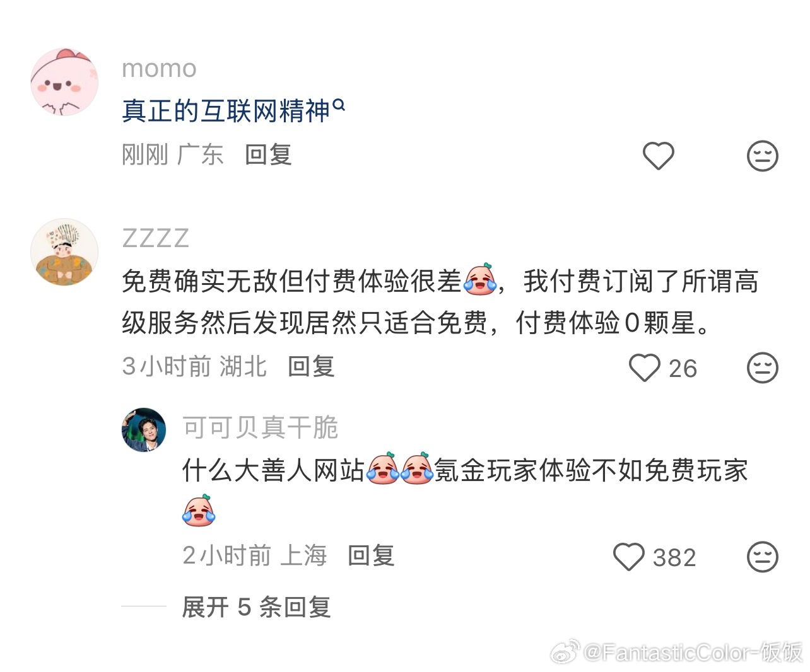Reply to momo's comment via 回复
This screenshot has width=810, height=672.
click(268, 155)
